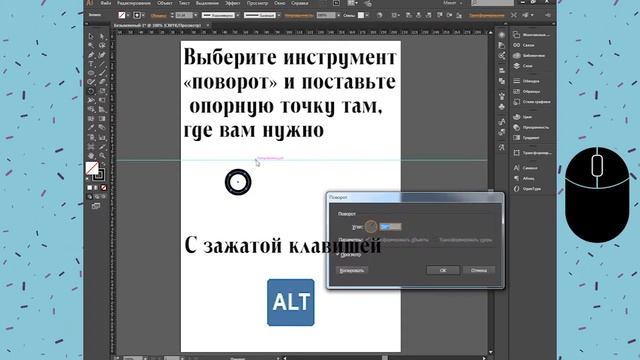Select the Width tool
The image size is (640, 360).
point(91,100)
